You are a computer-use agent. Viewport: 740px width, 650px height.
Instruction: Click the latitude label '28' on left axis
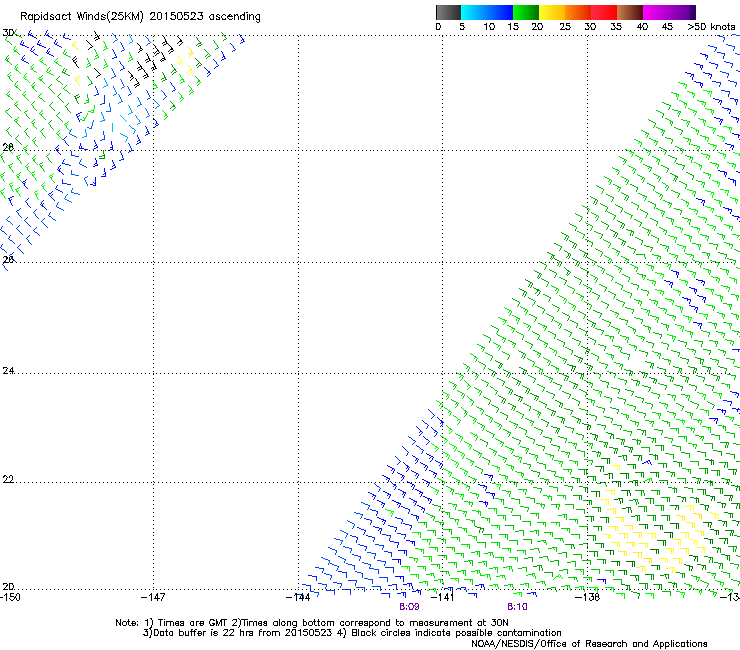8,147
